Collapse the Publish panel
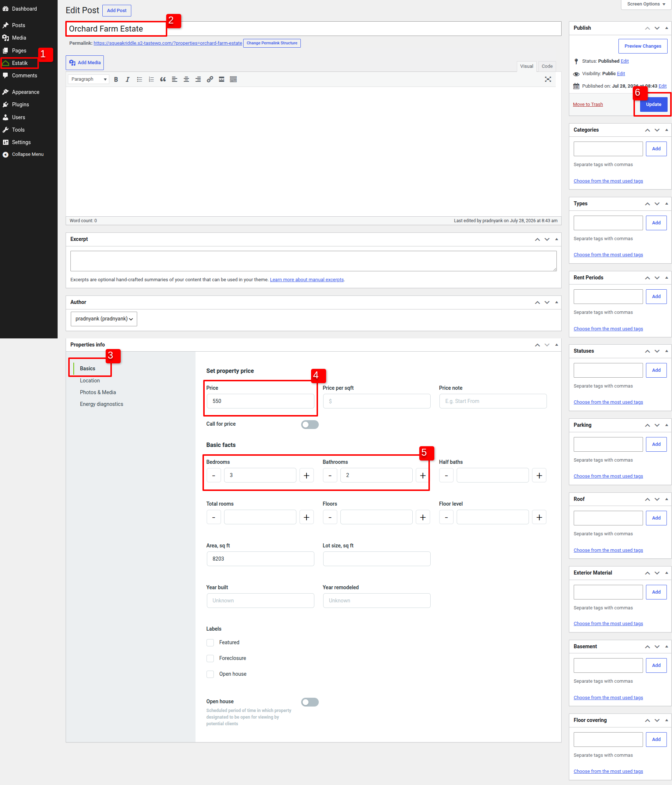The width and height of the screenshot is (672, 785). [x=667, y=28]
